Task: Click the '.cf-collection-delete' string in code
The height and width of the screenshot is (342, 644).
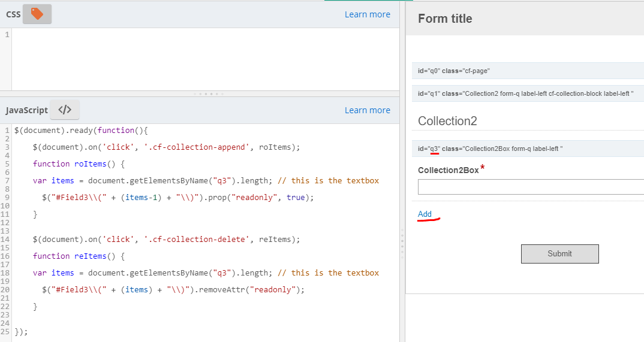Action: tap(199, 239)
